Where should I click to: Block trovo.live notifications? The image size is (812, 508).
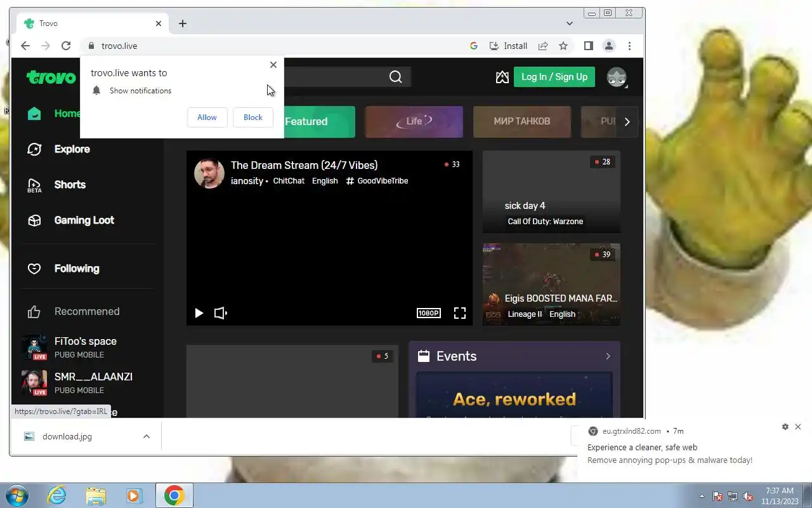(252, 117)
